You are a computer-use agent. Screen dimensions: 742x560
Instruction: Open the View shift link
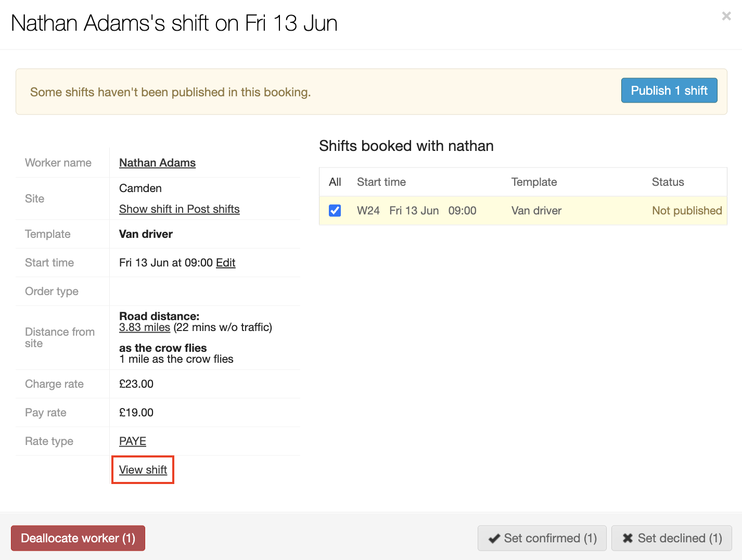pyautogui.click(x=143, y=470)
